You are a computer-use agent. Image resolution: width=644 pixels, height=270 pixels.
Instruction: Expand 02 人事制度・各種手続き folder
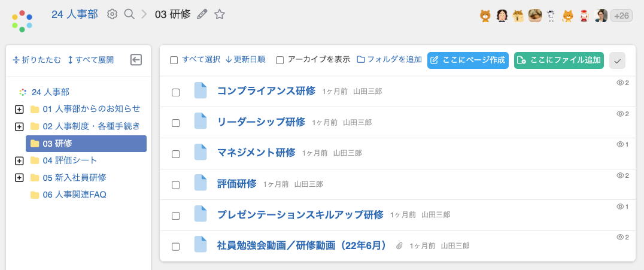19,126
